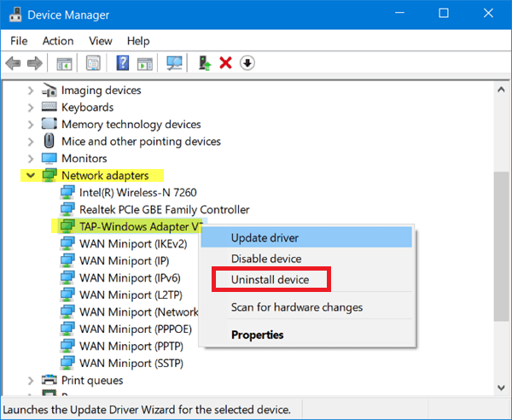Toggle the show/hide console tree icon
This screenshot has width=512, height=420.
[x=64, y=63]
